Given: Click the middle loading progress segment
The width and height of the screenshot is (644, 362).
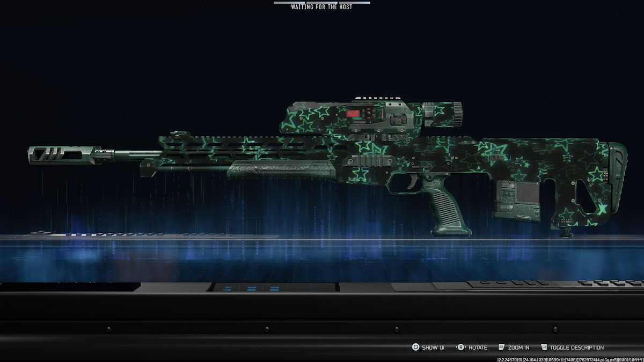Looking at the screenshot, I should (321, 4).
